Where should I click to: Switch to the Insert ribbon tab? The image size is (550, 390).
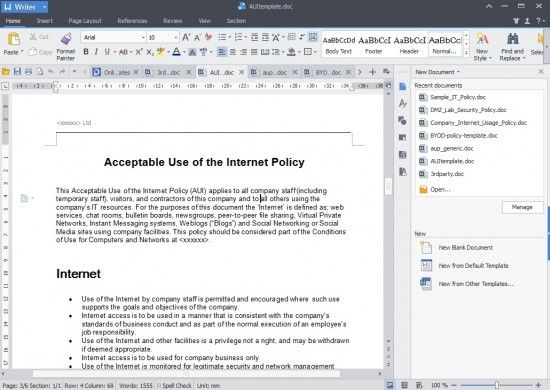[45, 21]
